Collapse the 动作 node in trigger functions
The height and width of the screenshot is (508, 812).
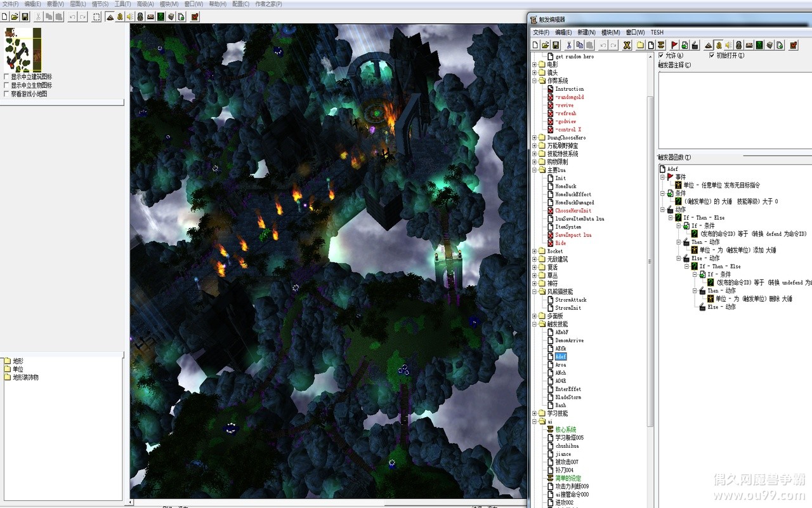click(x=662, y=210)
